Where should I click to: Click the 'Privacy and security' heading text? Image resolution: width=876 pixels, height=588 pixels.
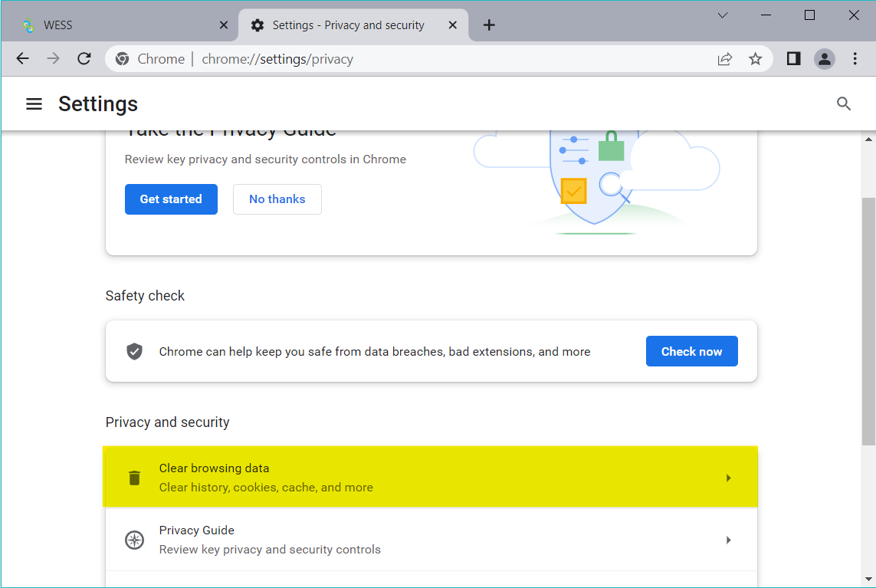tap(168, 422)
